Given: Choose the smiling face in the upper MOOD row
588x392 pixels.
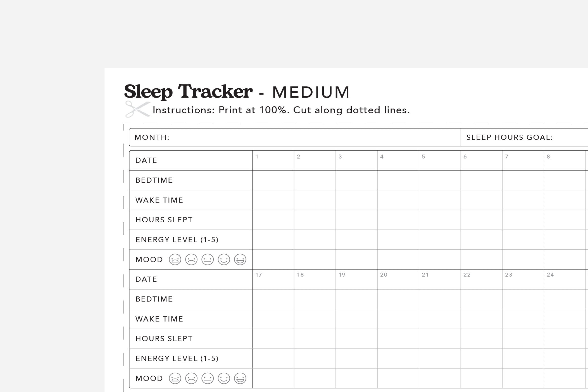Looking at the screenshot, I should [224, 259].
